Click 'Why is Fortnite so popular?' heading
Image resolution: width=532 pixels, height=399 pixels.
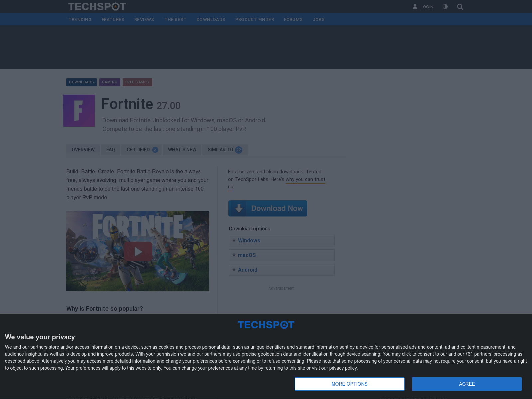105,309
